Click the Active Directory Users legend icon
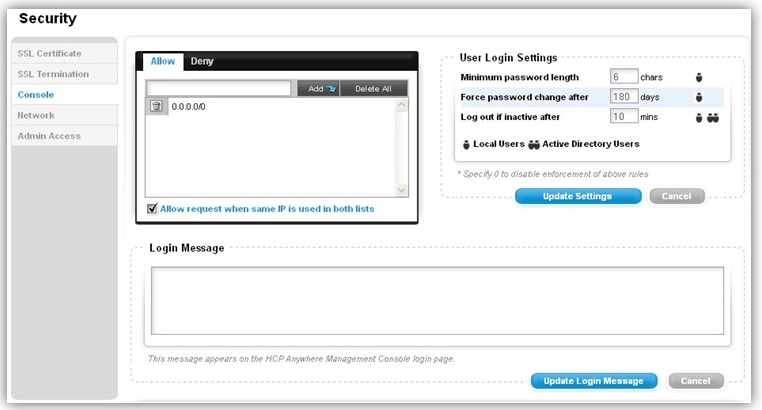 [534, 144]
